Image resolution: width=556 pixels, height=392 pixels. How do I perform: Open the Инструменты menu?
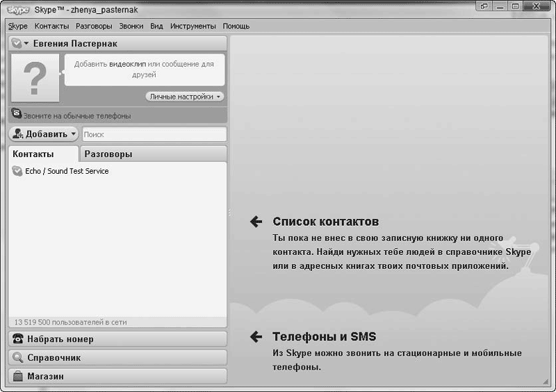click(193, 26)
